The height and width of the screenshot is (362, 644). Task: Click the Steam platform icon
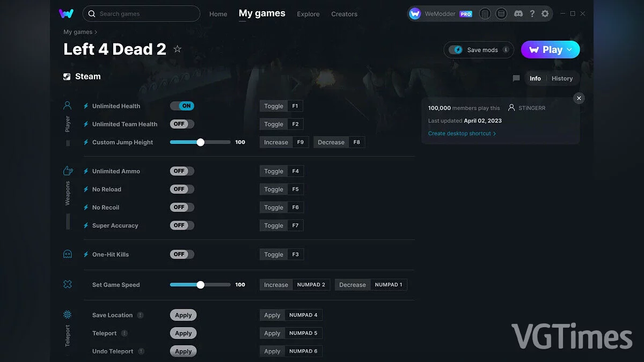67,76
